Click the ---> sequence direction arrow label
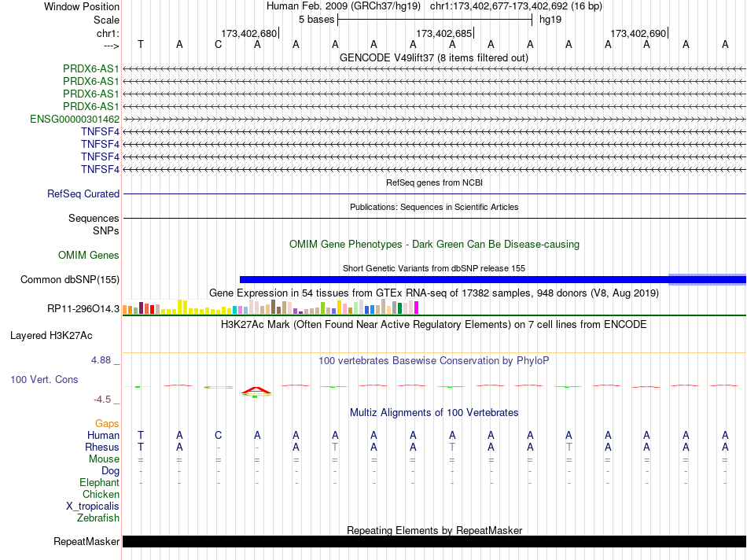747x560 pixels. [111, 46]
